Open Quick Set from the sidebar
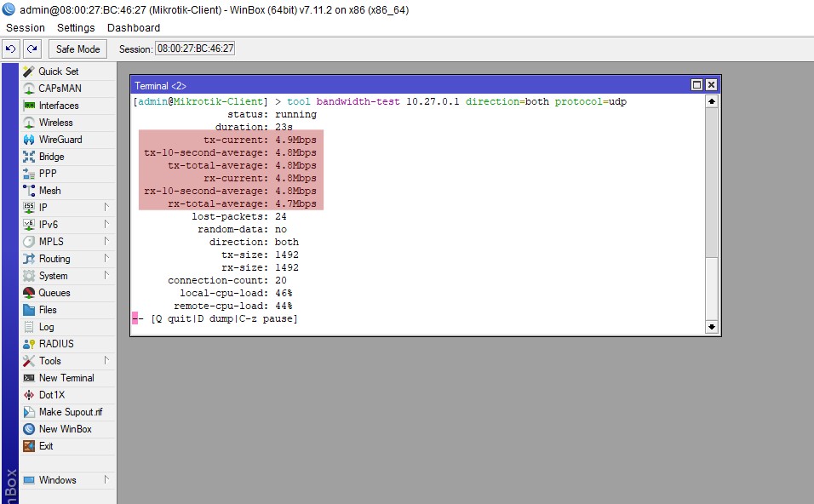This screenshot has height=504, width=814. click(58, 72)
